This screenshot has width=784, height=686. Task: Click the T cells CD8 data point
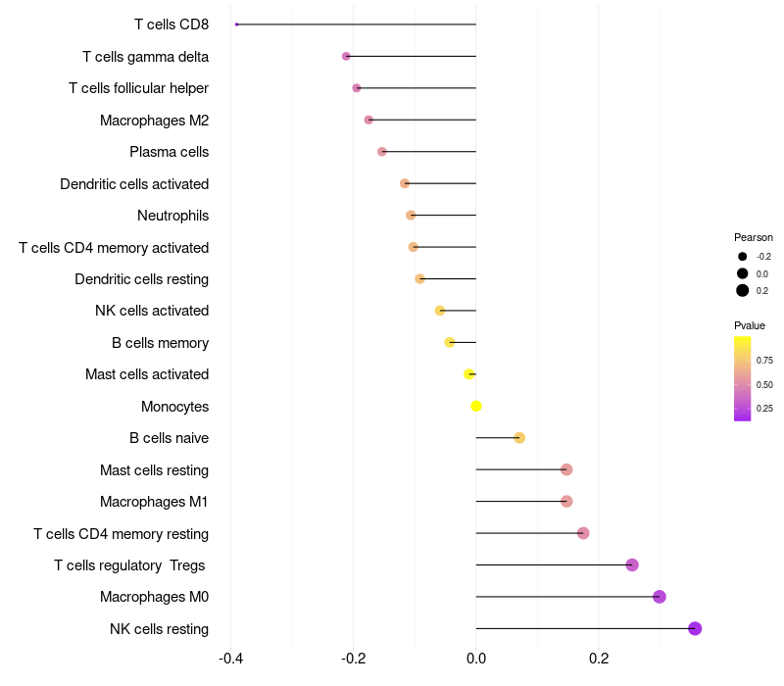click(236, 24)
